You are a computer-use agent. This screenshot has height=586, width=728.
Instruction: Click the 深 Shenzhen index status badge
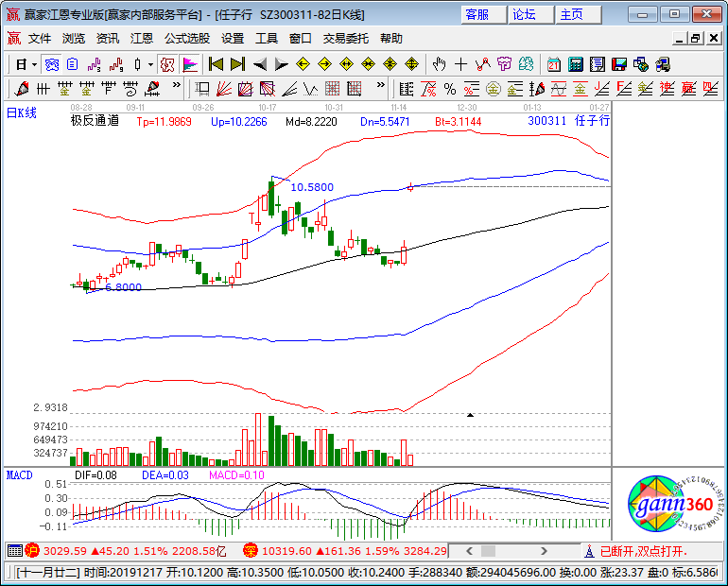coord(251,551)
